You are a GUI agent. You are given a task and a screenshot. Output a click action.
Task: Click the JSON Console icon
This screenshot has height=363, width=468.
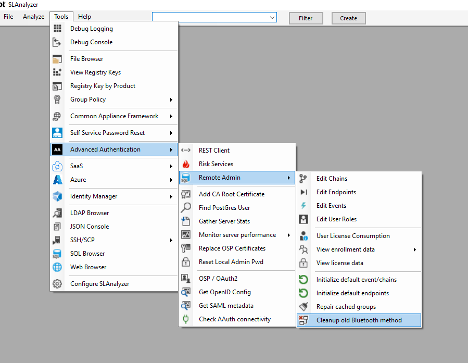point(57,226)
